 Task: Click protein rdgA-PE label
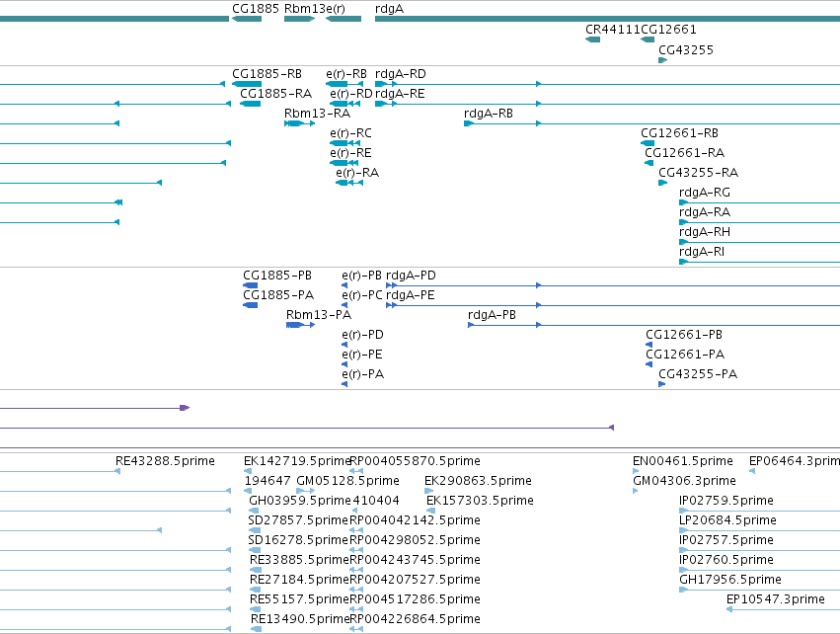point(410,295)
